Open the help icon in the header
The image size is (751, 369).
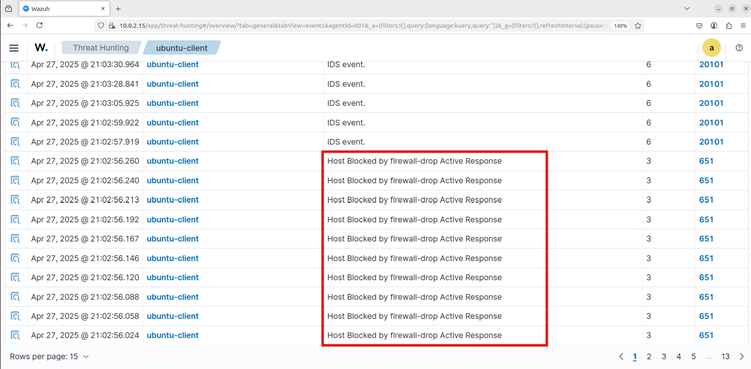739,48
